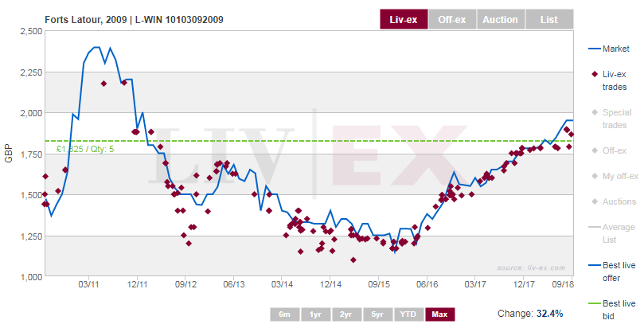Toggle Liv-ex trades legend entry
Image resolution: width=644 pixels, height=332 pixels.
(609, 80)
